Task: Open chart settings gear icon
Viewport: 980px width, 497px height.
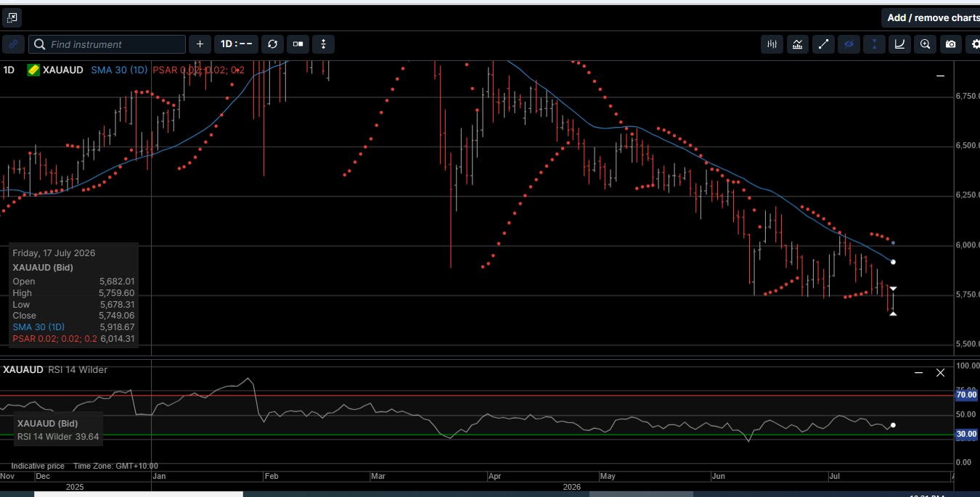Action: pyautogui.click(x=973, y=44)
